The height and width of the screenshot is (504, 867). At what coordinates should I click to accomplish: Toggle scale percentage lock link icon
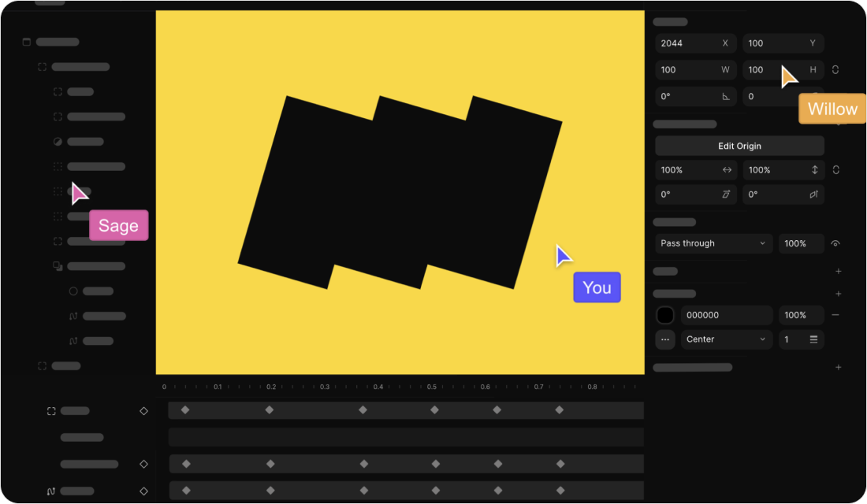(x=835, y=170)
